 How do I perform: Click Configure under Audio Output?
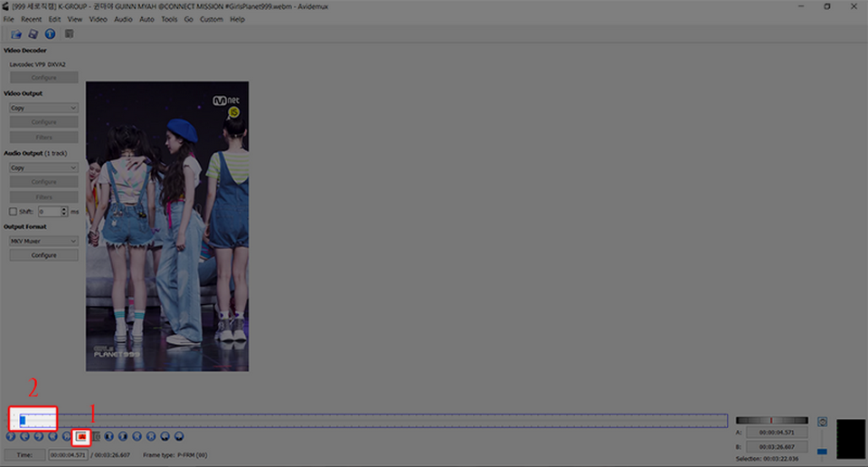(43, 182)
